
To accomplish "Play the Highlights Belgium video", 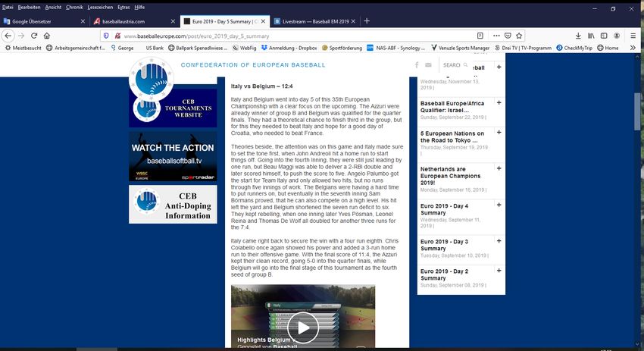I will (x=303, y=327).
